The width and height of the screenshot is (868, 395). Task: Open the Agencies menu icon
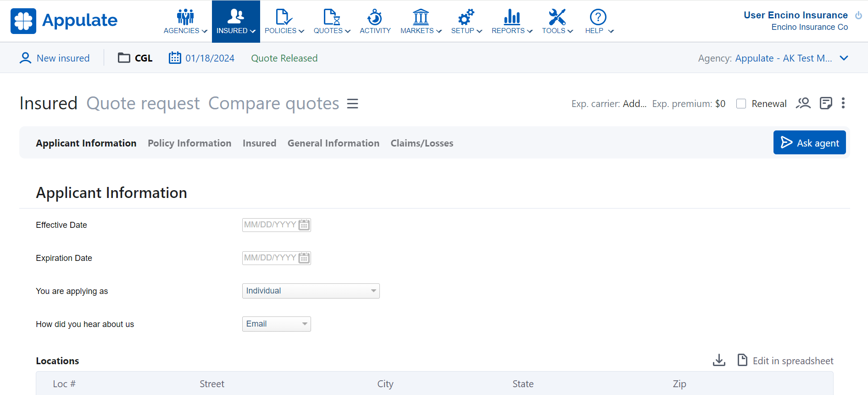click(185, 17)
